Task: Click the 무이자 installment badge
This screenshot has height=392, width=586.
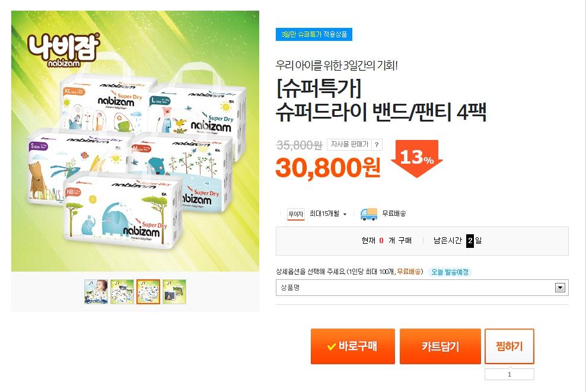Action: [x=295, y=214]
